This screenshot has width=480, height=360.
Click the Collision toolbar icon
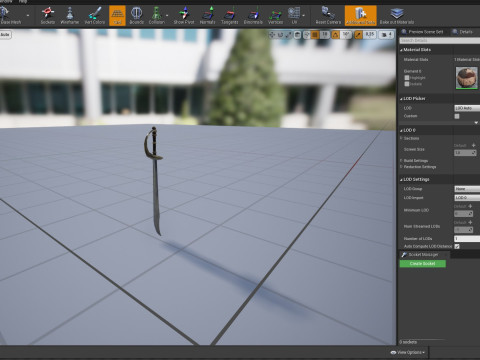coord(156,15)
